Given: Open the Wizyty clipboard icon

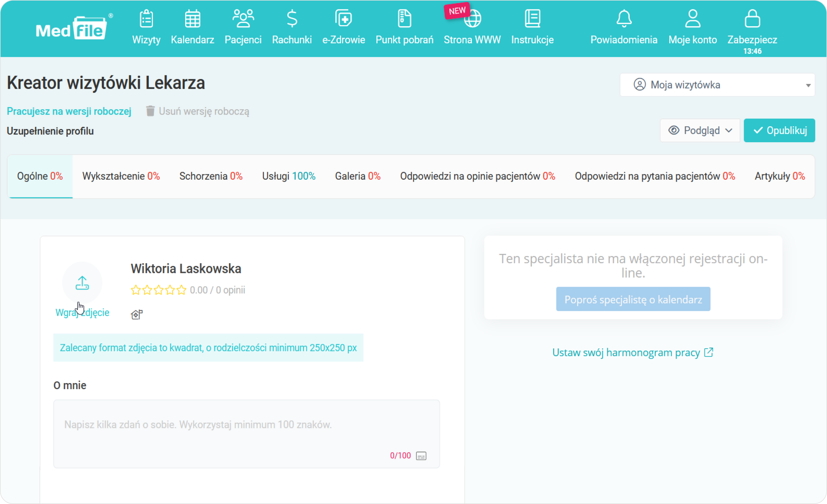Looking at the screenshot, I should coord(146,18).
